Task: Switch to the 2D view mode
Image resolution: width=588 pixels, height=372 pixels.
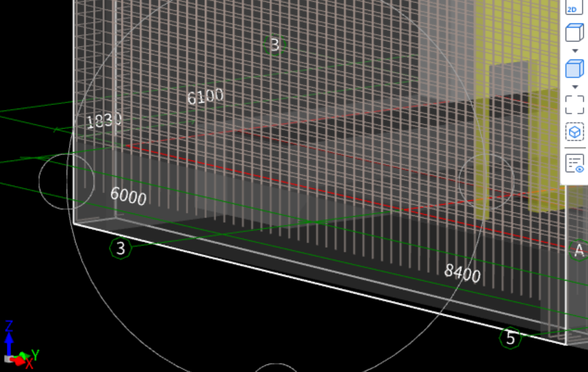Action: pyautogui.click(x=574, y=7)
